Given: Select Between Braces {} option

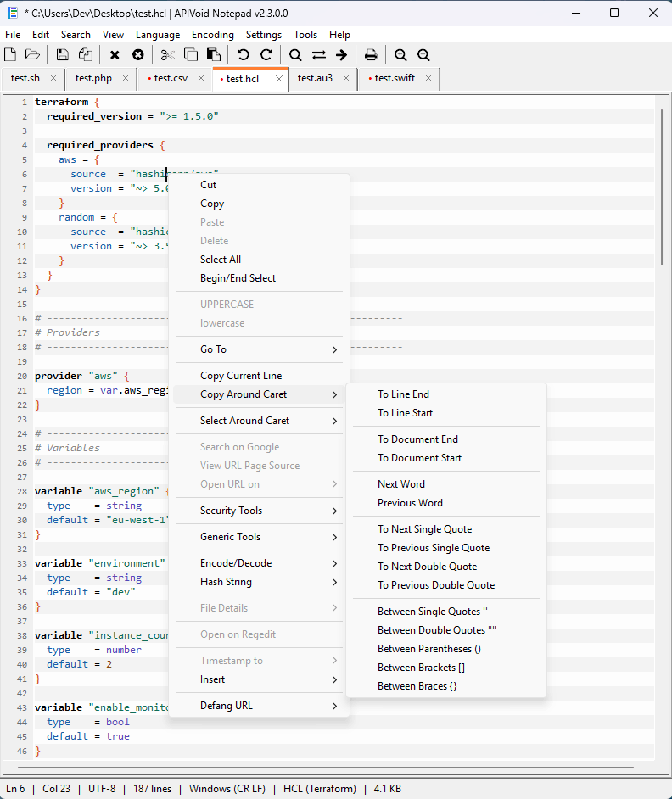Looking at the screenshot, I should click(x=446, y=686).
